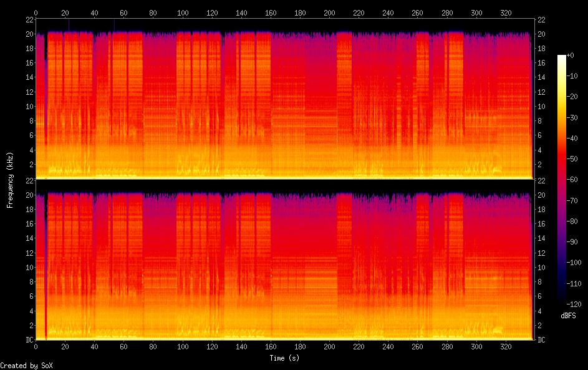Click the white top of the dBFS color bar

click(562, 57)
